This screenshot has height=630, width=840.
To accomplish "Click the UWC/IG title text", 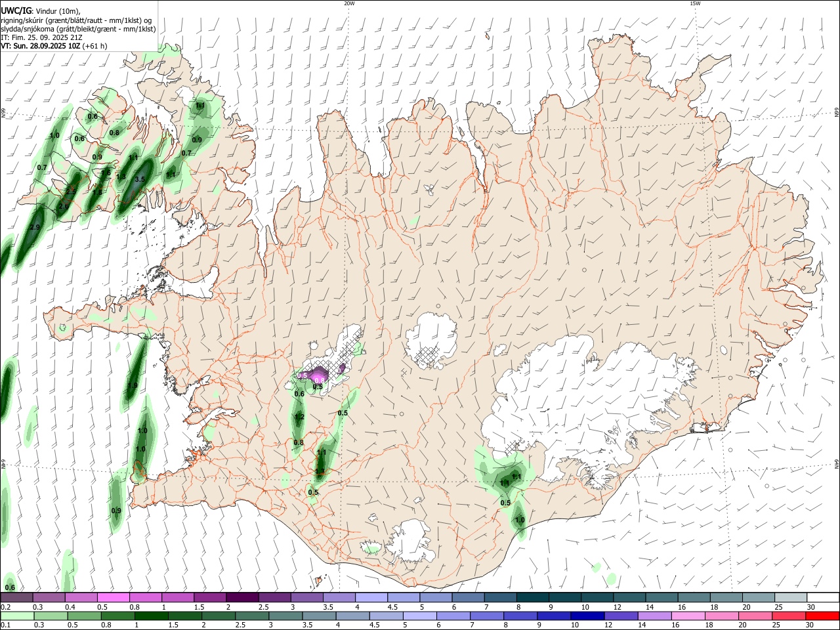I will pos(16,11).
